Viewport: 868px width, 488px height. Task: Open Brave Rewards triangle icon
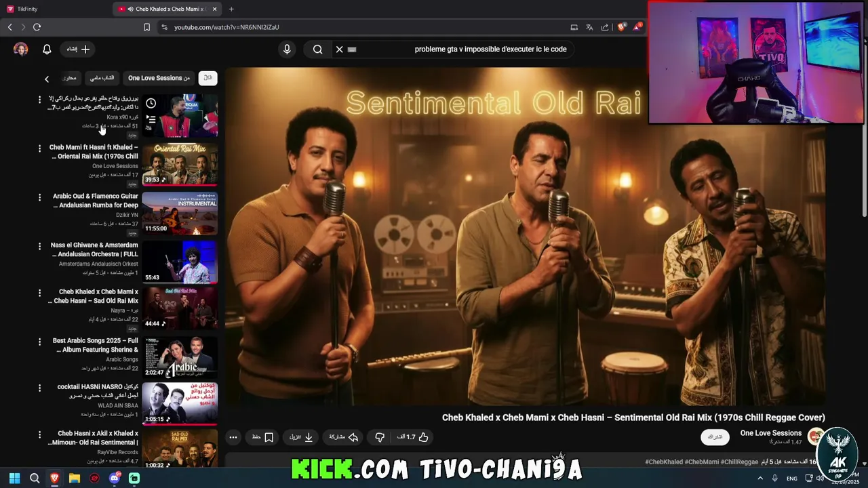point(637,27)
